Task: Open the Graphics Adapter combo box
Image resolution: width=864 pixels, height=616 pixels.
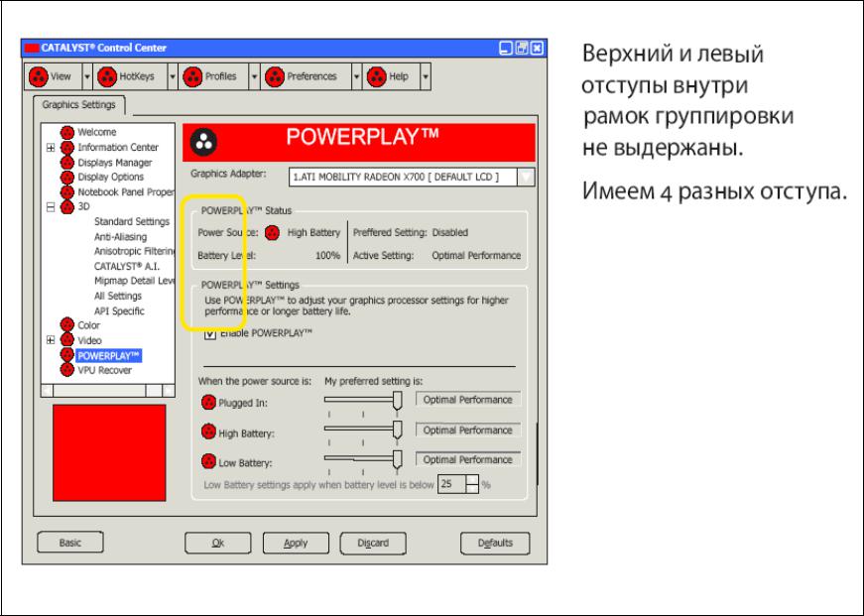Action: [411, 177]
